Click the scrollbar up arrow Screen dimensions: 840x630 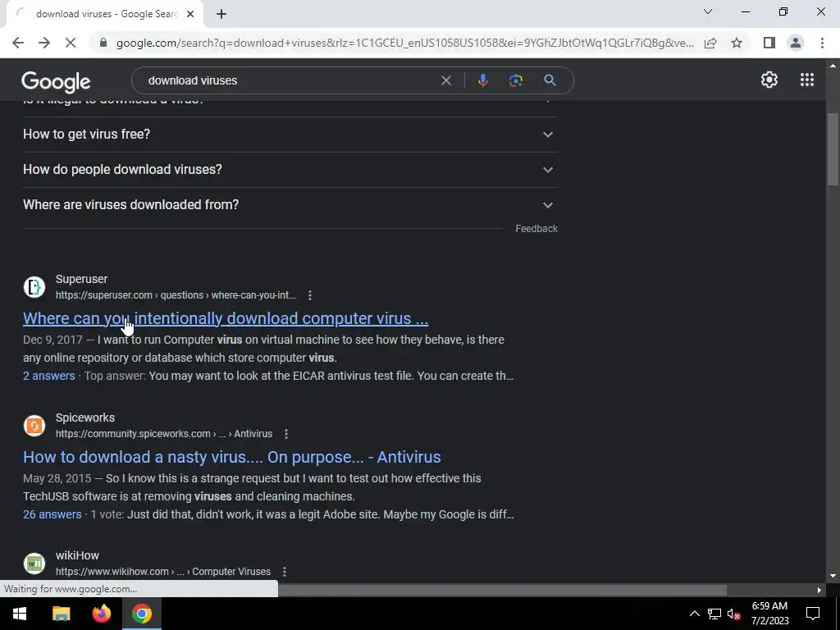(832, 66)
